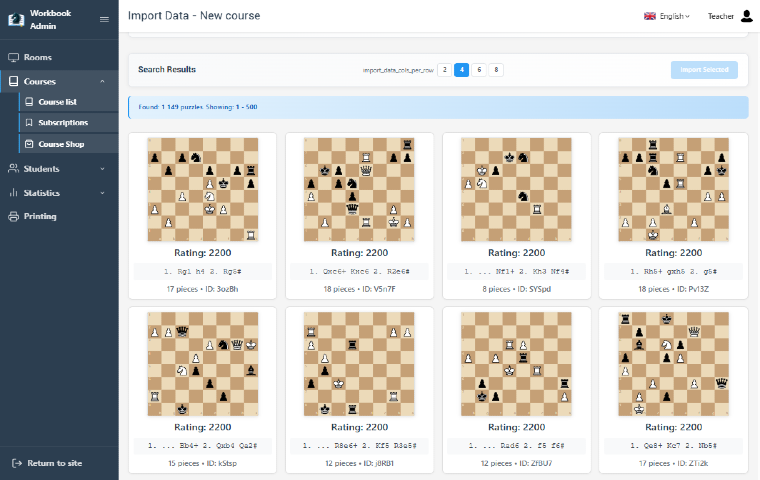Screen dimensions: 760x480
Task: Click solution text '1. ... Bb4+ 2. Qxb4 Qa2#'
Action: (x=203, y=446)
